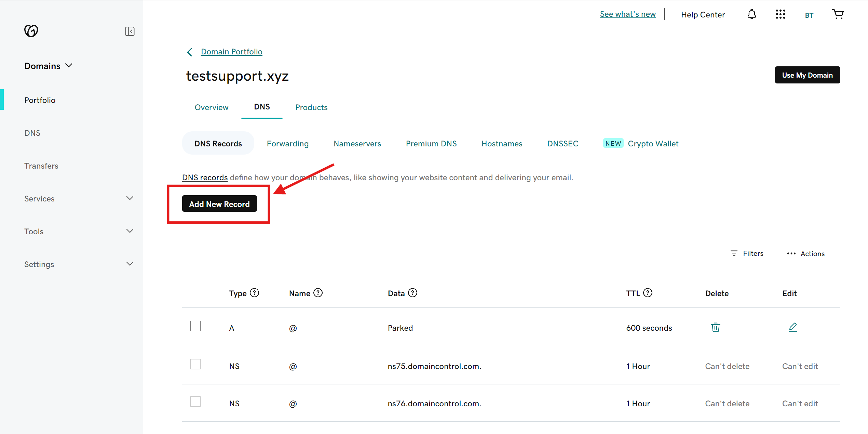Click the Parked data cell

[400, 328]
